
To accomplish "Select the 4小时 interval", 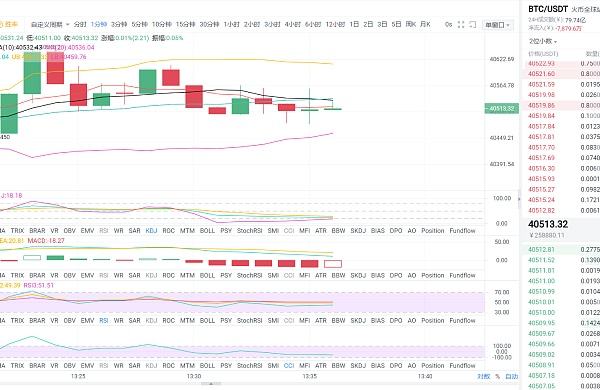I will 292,24.
